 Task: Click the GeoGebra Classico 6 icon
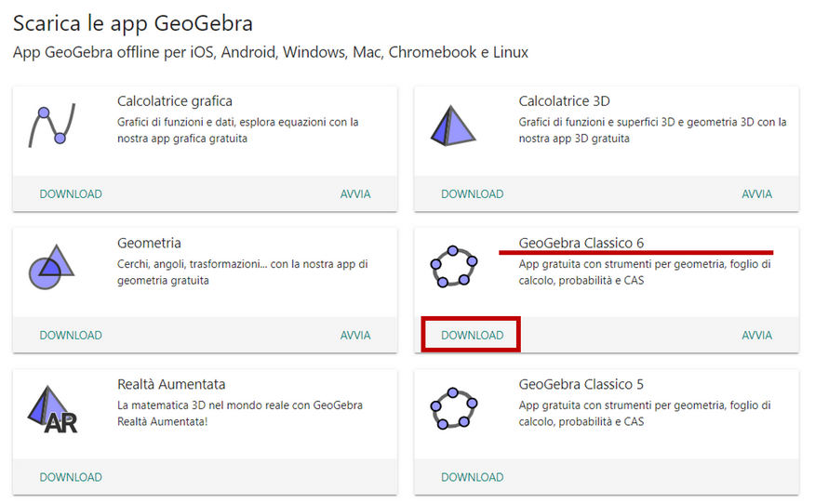[x=454, y=268]
